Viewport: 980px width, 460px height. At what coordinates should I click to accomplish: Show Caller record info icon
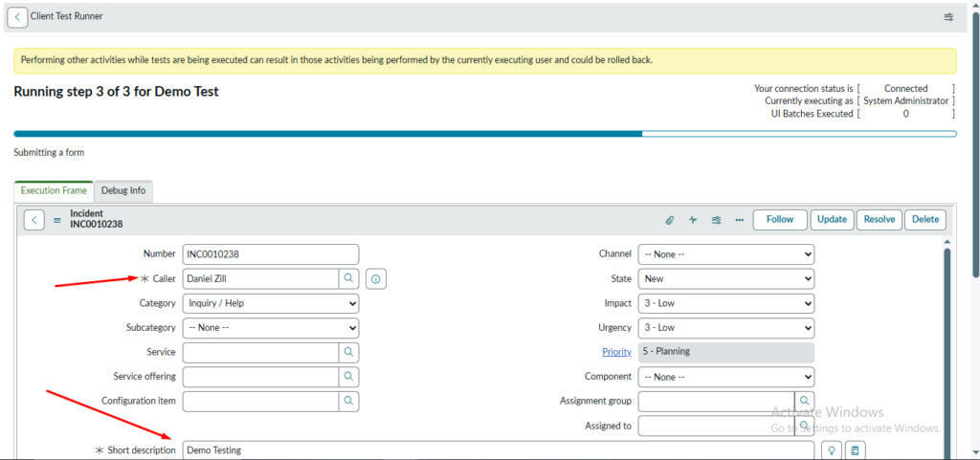pos(375,278)
